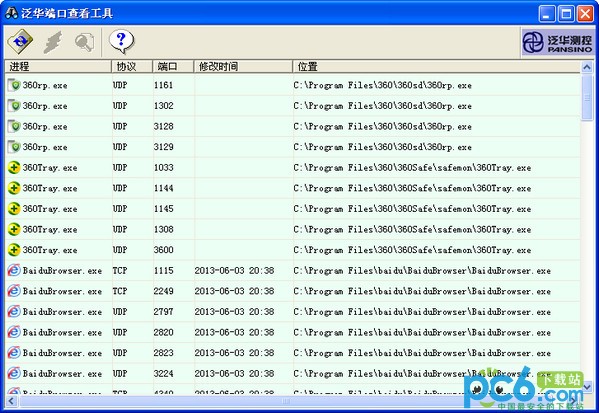Click the horizontal scrollbar left arrow

coord(11,401)
